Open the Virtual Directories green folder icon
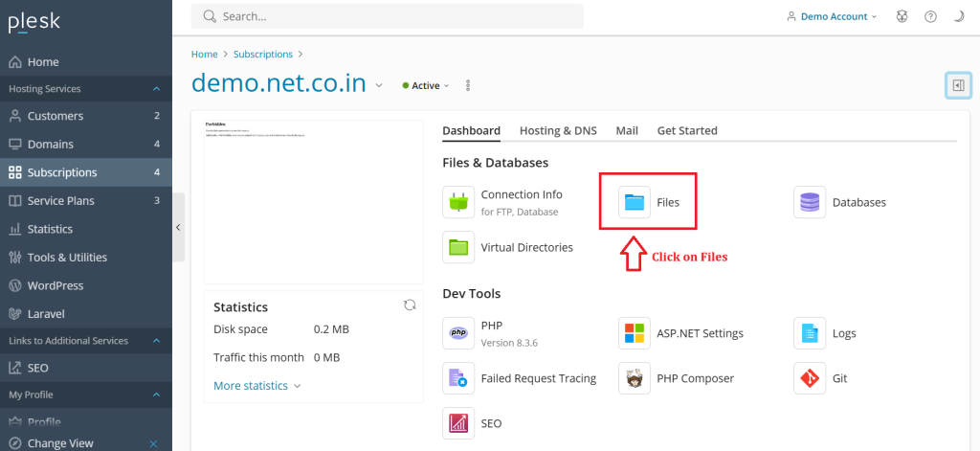The height and width of the screenshot is (451, 980). pos(458,247)
